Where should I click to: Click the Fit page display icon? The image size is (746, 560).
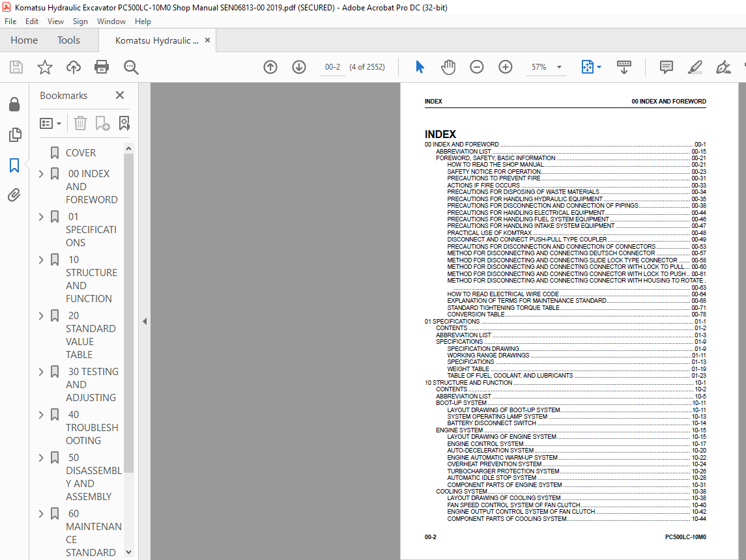(588, 67)
